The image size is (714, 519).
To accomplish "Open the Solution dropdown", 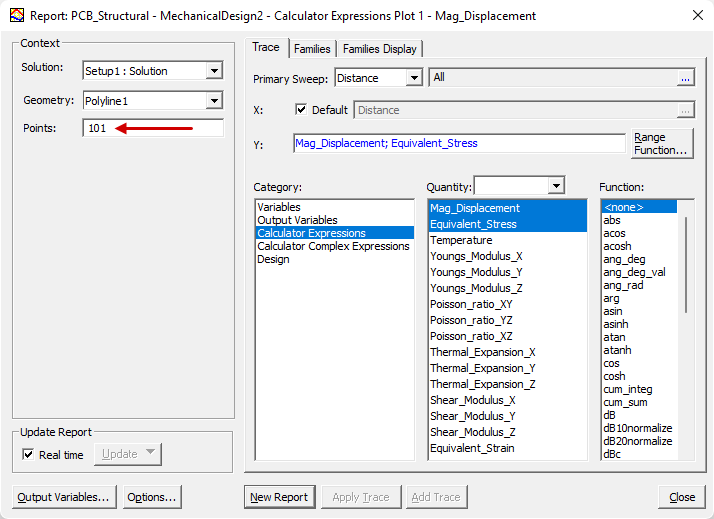I will pos(214,71).
